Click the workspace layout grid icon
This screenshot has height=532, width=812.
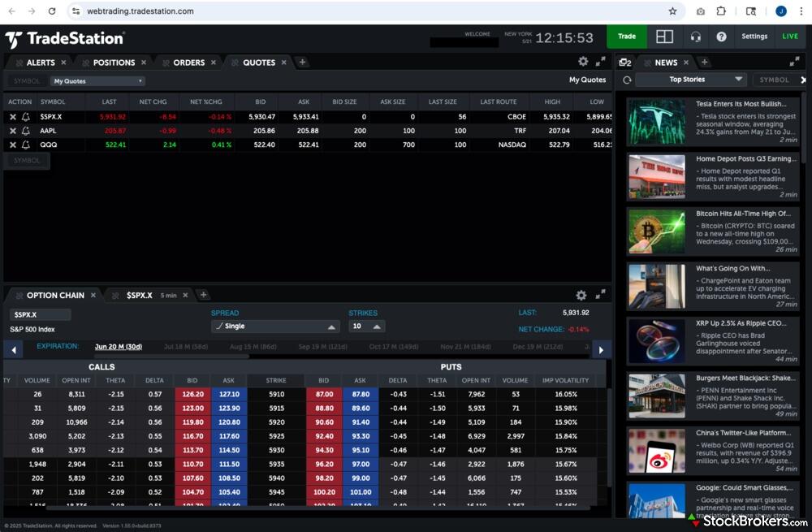tap(663, 36)
